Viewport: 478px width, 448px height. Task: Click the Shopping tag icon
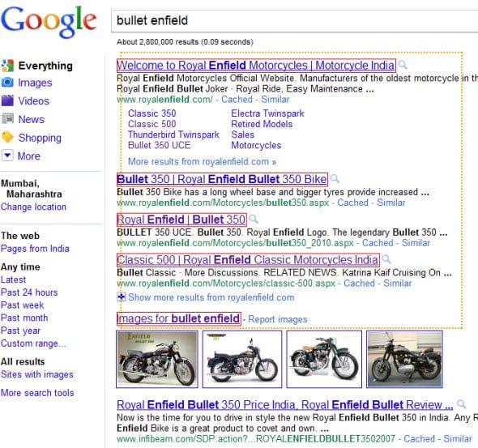7,137
